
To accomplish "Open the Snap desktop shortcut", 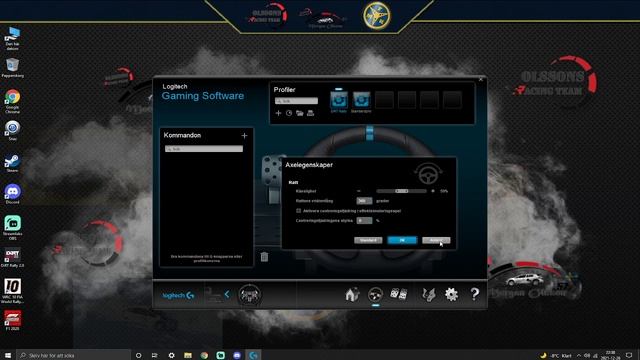I will point(13,131).
